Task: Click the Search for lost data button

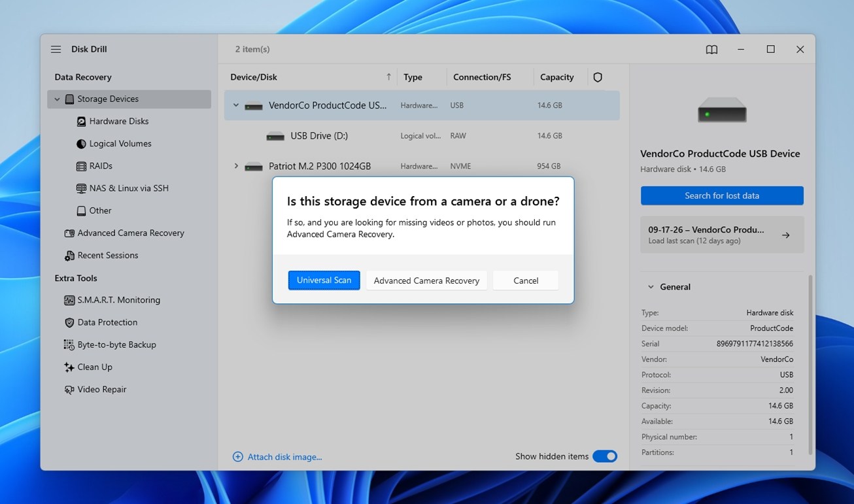Action: (722, 195)
